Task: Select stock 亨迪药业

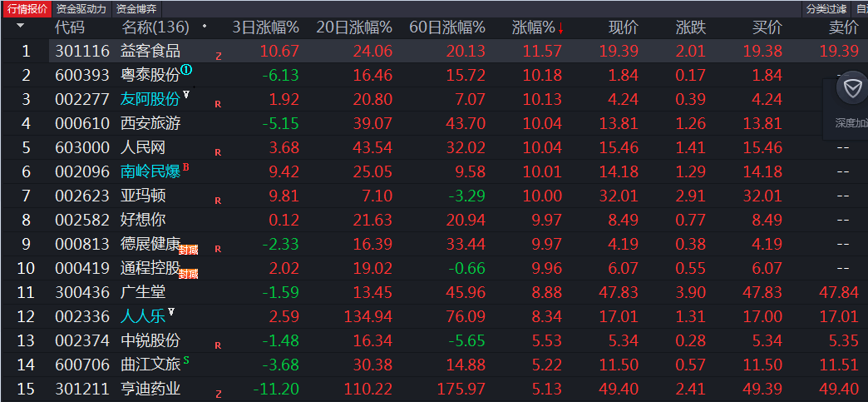Action: point(150,388)
